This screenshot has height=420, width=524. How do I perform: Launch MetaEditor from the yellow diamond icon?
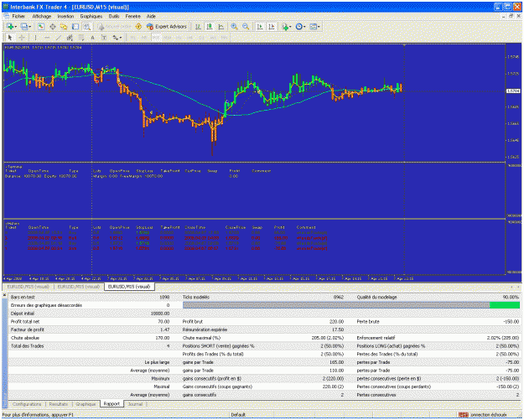click(x=138, y=26)
